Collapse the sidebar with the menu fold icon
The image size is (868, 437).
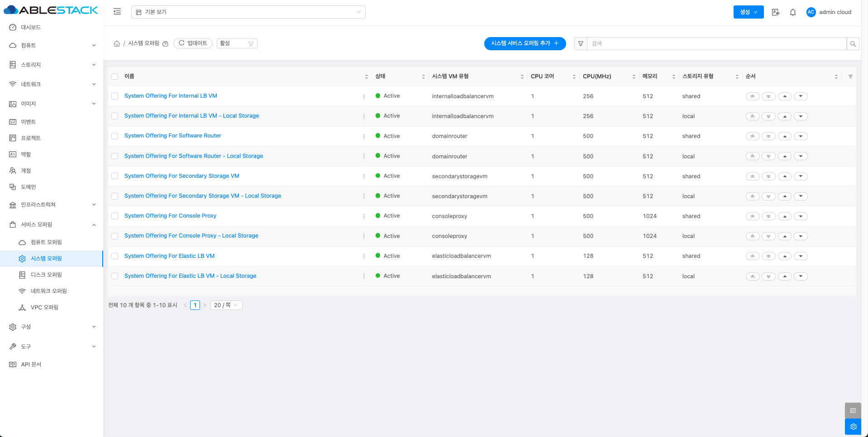(117, 12)
